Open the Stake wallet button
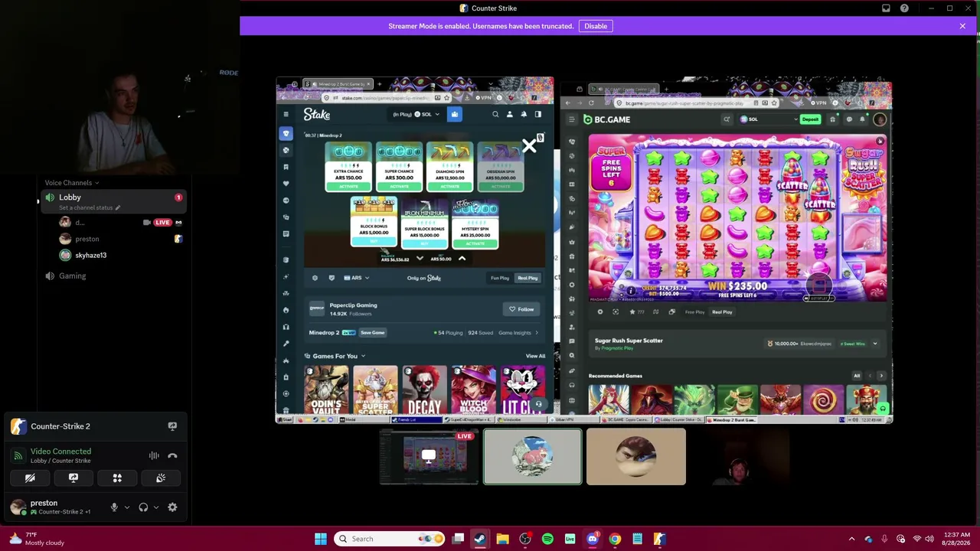Viewport: 980px width, 551px height. [x=454, y=115]
